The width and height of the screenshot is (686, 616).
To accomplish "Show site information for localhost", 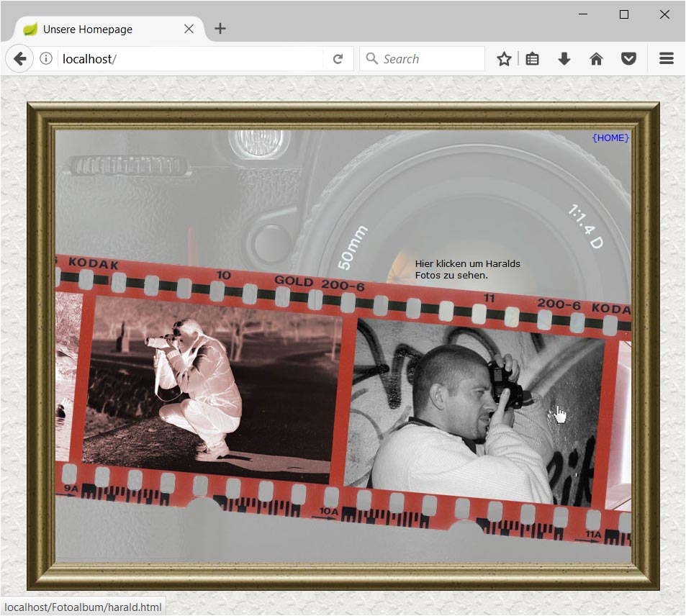I will click(x=46, y=59).
